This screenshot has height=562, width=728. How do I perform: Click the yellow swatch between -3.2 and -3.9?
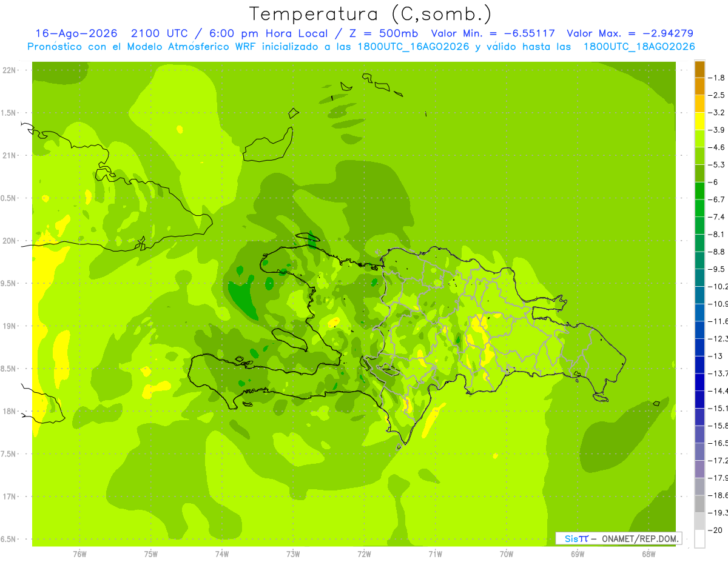(x=699, y=121)
